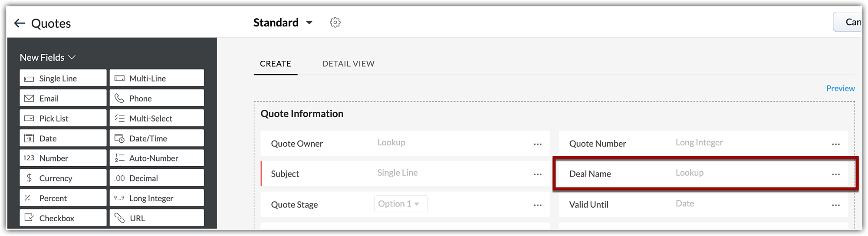Select the Pick List field type
The width and height of the screenshot is (868, 236).
[63, 118]
